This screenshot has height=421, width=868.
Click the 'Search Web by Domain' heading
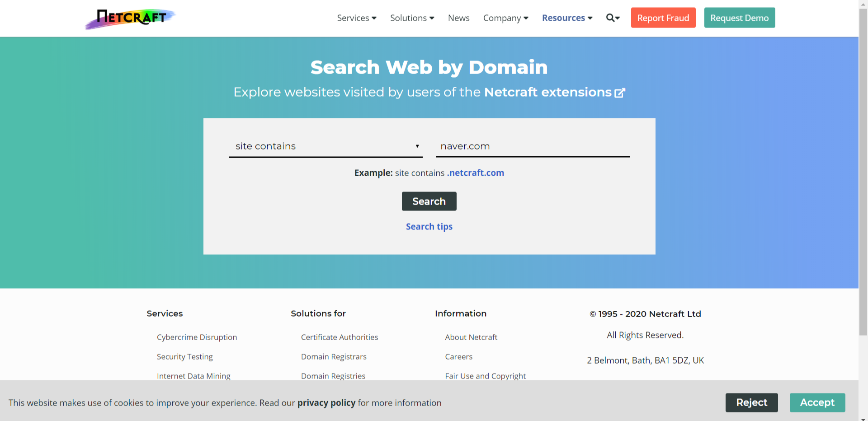coord(429,67)
